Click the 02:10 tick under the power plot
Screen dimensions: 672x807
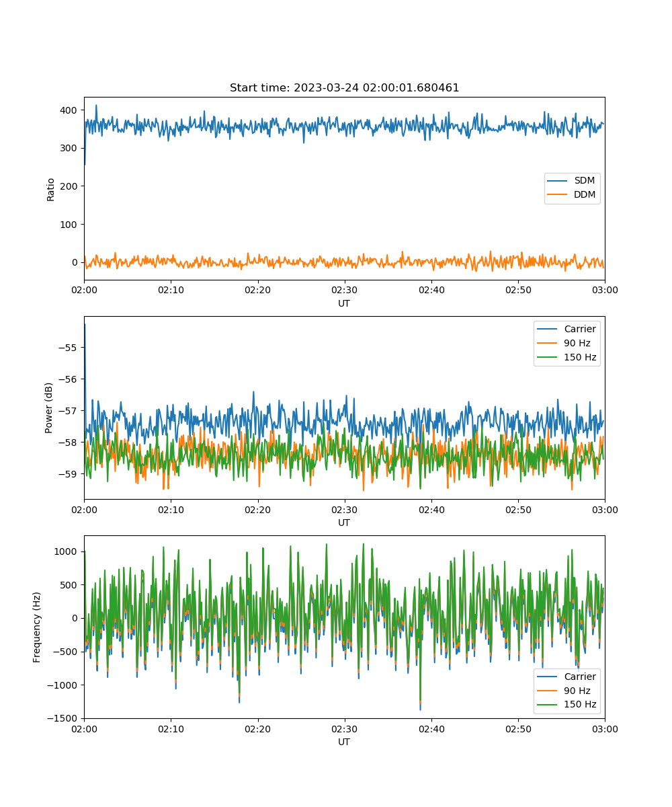pos(171,509)
